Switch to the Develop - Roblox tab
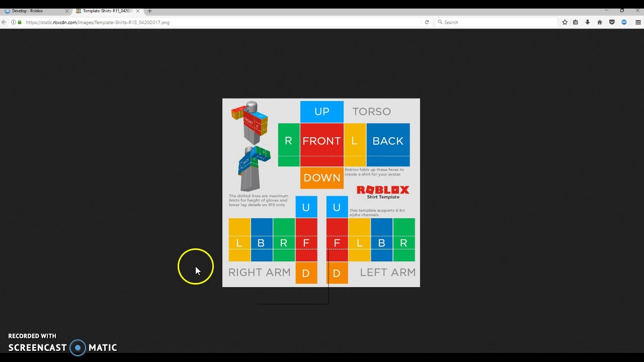This screenshot has height=362, width=644. [x=36, y=11]
